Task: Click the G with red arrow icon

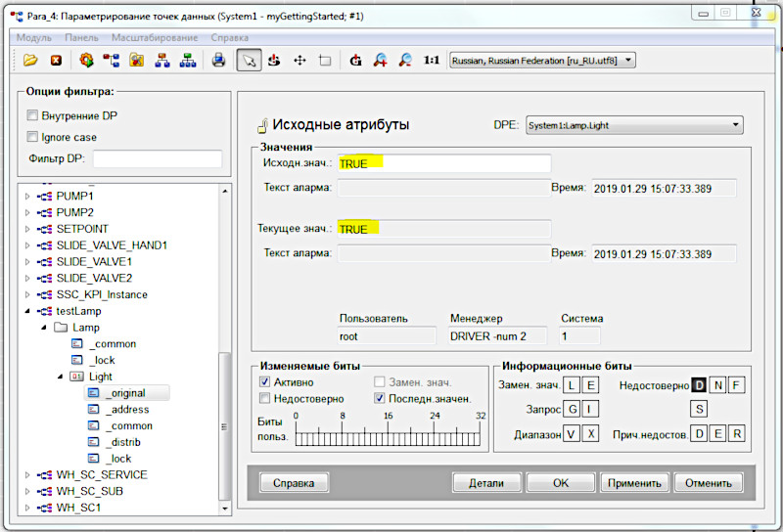Action: pos(355,61)
